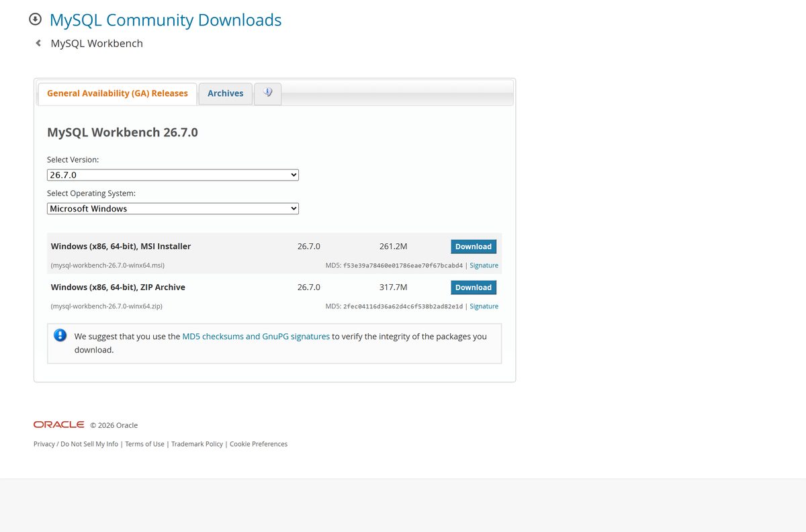Open the Select Version dropdown
806x532 pixels.
[x=173, y=175]
